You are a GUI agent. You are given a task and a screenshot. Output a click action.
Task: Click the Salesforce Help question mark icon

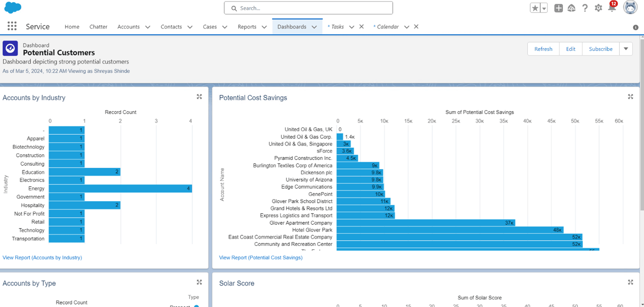click(585, 8)
